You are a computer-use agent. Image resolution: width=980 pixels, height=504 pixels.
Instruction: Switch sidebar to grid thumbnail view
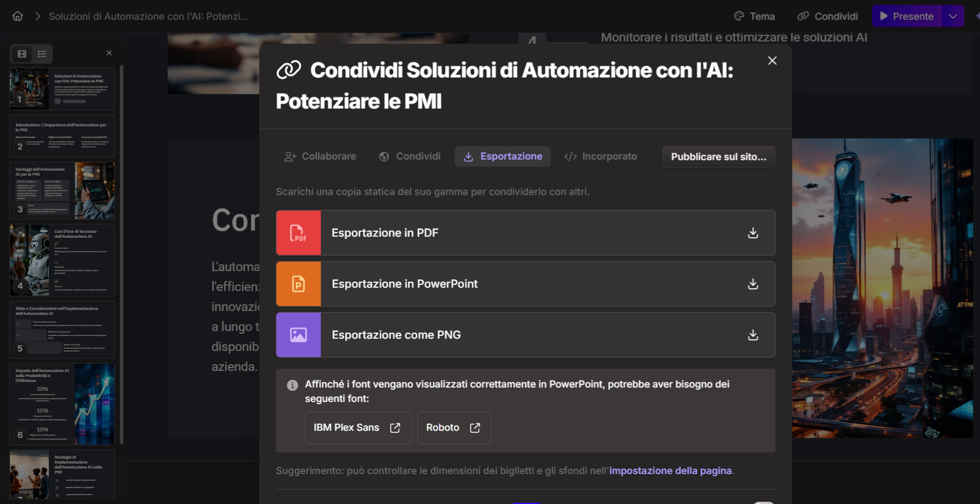coord(22,54)
